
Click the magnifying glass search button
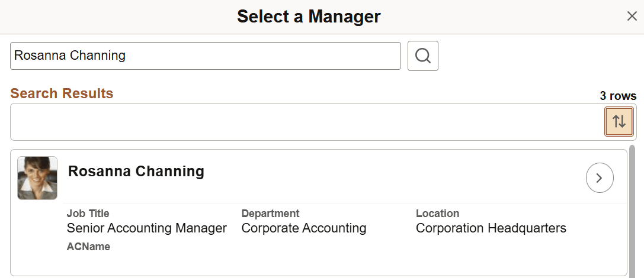[422, 56]
